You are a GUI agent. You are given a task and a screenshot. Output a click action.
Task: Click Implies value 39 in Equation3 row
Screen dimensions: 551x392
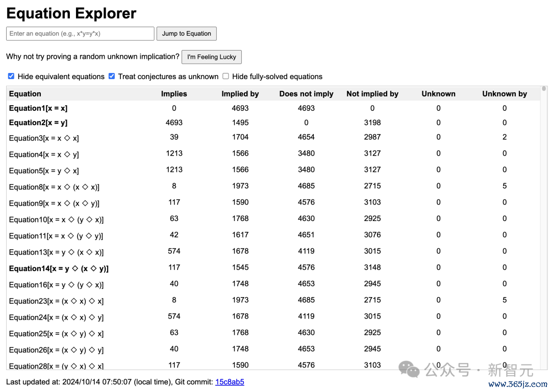(x=174, y=137)
